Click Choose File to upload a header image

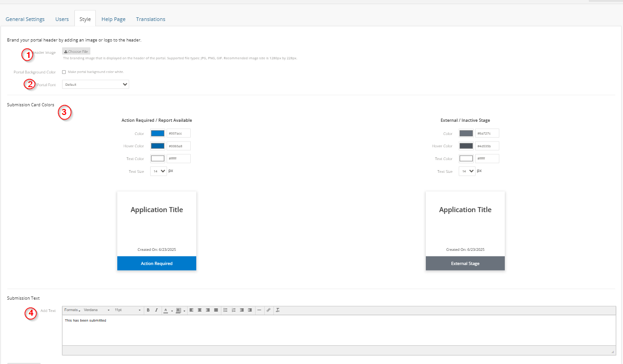[x=76, y=51]
